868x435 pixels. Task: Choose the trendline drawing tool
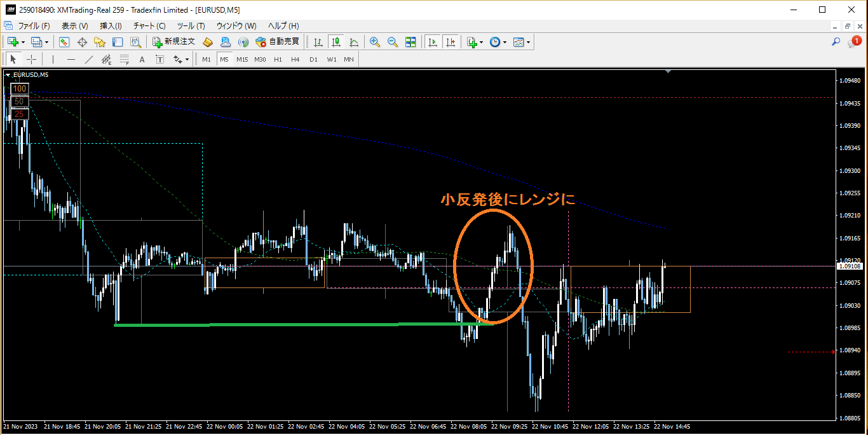[89, 59]
